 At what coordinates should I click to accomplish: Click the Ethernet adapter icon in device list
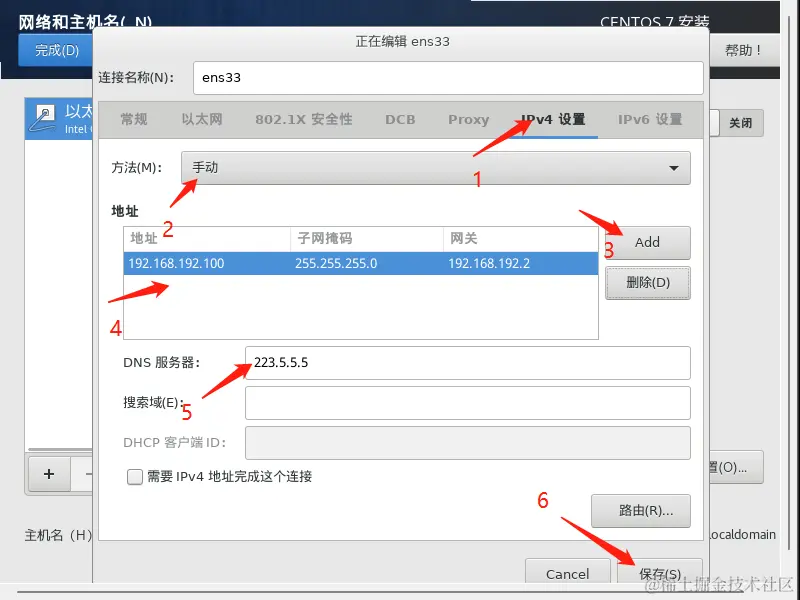click(42, 118)
